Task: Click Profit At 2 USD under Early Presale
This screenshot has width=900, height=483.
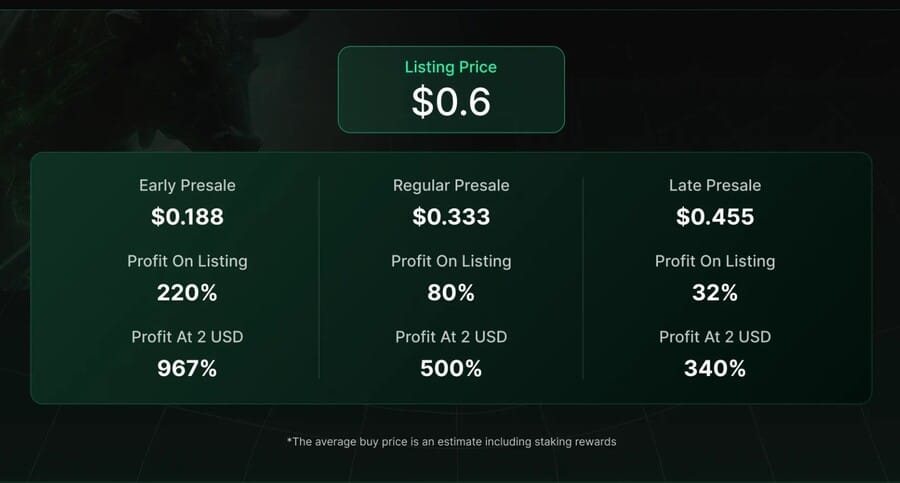Action: coord(187,337)
